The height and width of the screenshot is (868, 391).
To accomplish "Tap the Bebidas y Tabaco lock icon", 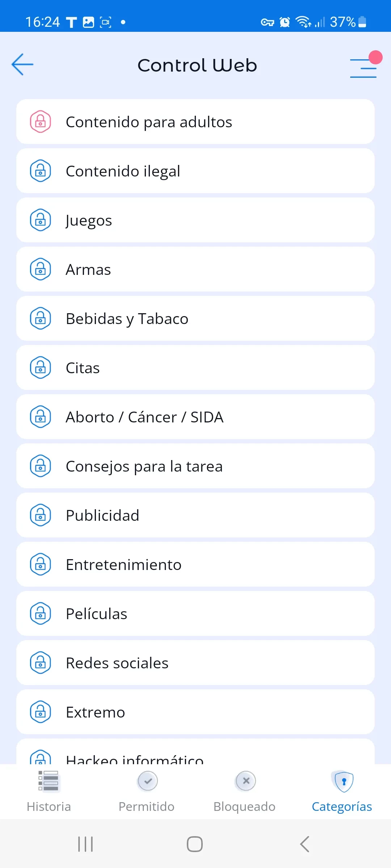I will tap(40, 318).
